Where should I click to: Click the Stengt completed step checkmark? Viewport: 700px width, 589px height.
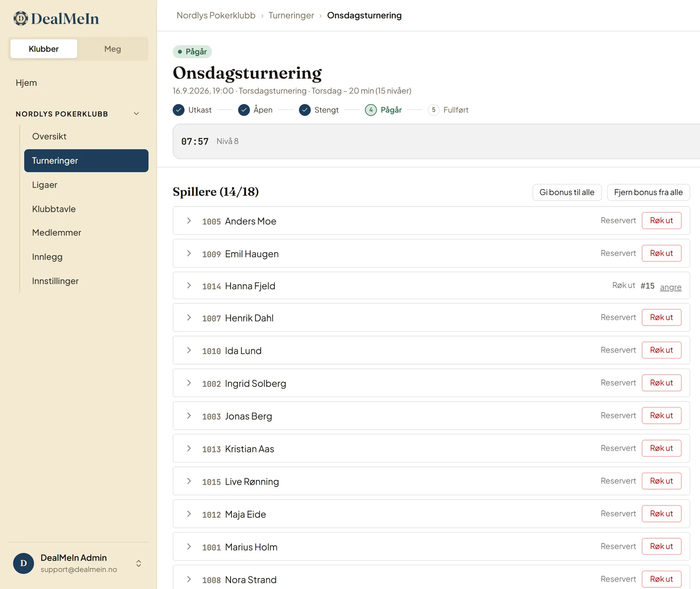[x=304, y=110]
